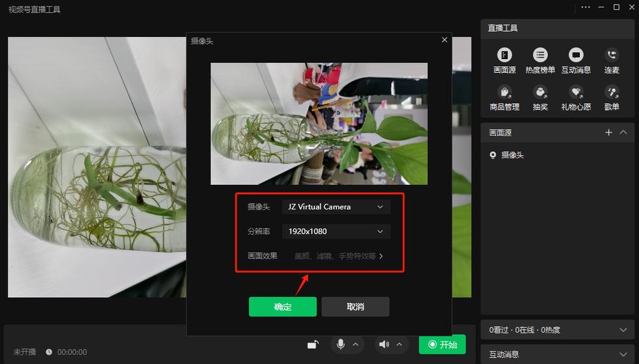The width and height of the screenshot is (639, 364).
Task: Click the camera preview in the dialog
Action: [319, 124]
